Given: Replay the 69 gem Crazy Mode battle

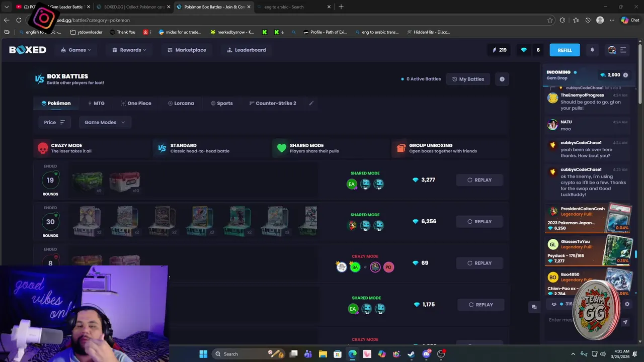Looking at the screenshot, I should tap(479, 263).
